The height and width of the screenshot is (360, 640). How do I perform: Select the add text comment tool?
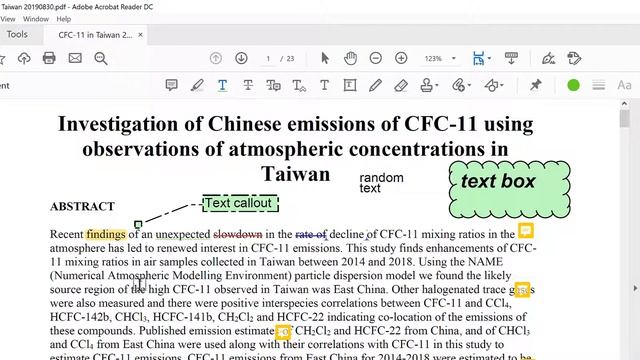click(x=324, y=85)
